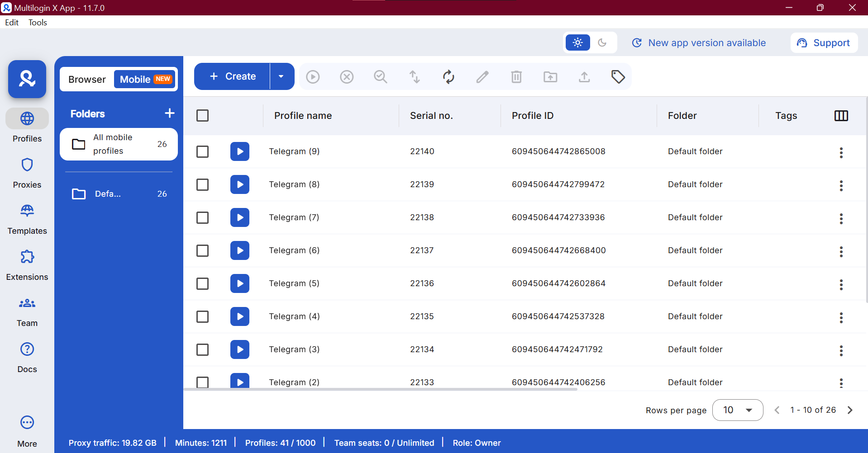Select the delete profiles trash icon
This screenshot has width=868, height=453.
click(x=516, y=77)
